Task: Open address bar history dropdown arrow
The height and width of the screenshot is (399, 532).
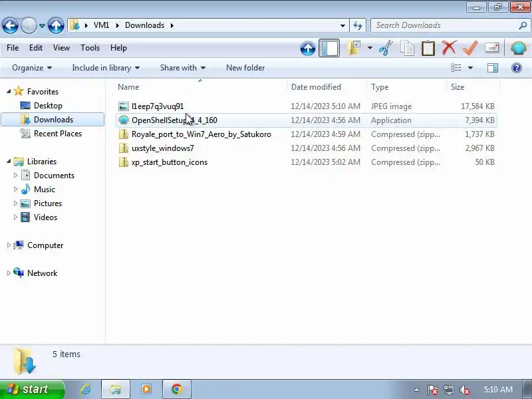Action: pyautogui.click(x=342, y=26)
